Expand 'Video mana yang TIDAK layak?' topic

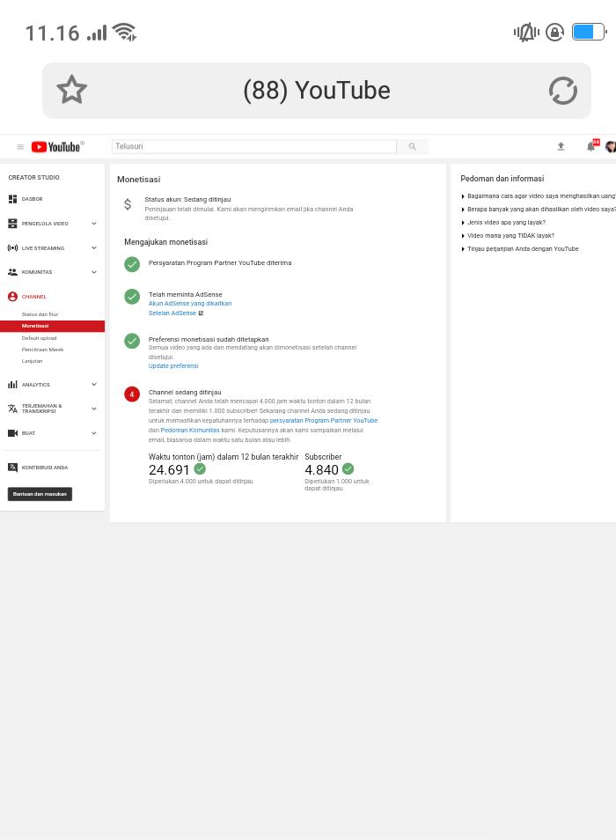(x=508, y=236)
